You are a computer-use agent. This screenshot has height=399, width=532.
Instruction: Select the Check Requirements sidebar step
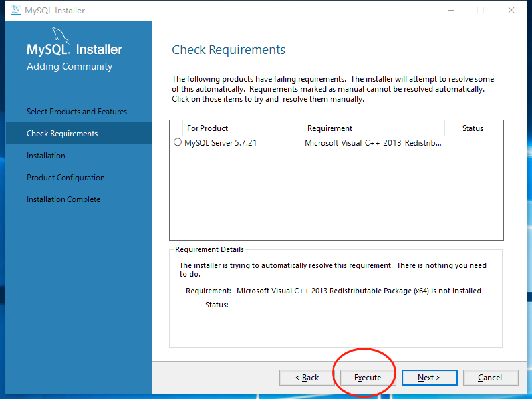point(78,134)
